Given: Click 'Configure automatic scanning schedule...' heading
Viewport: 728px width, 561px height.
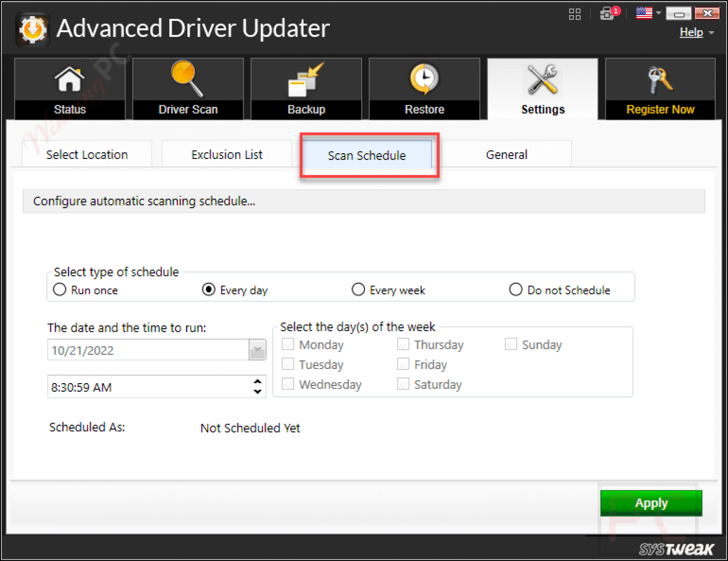Looking at the screenshot, I should (x=144, y=201).
